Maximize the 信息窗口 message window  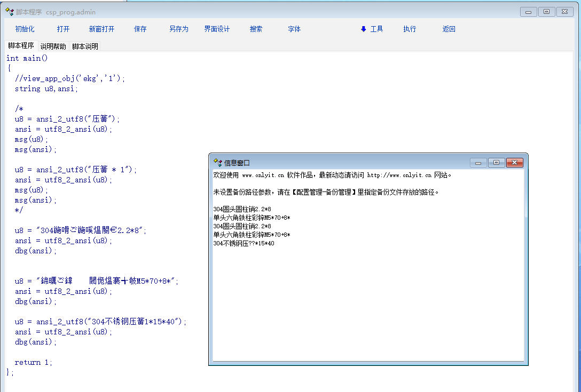click(x=496, y=163)
